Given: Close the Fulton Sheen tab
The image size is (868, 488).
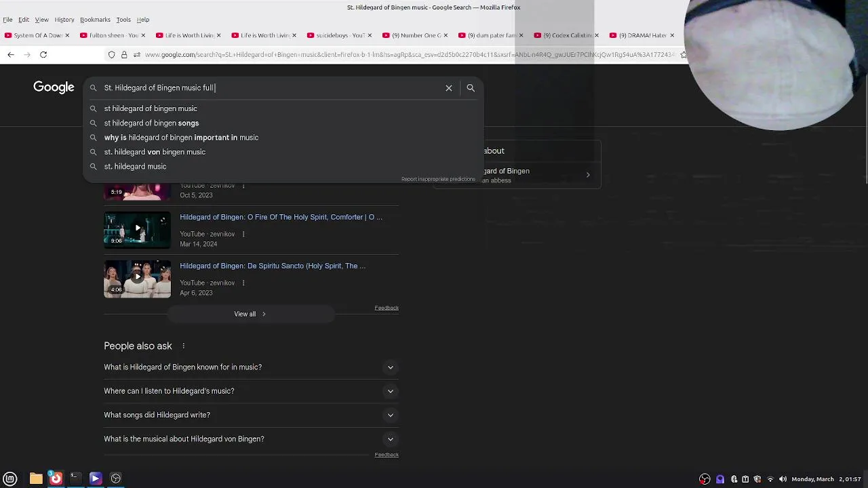Looking at the screenshot, I should point(142,35).
